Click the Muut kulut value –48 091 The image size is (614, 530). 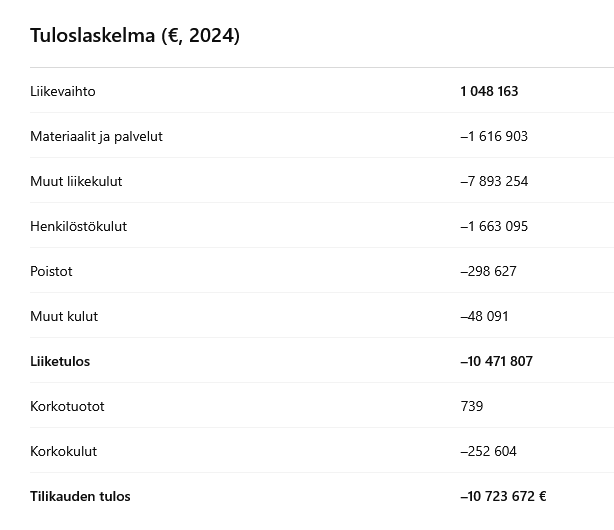(x=484, y=316)
